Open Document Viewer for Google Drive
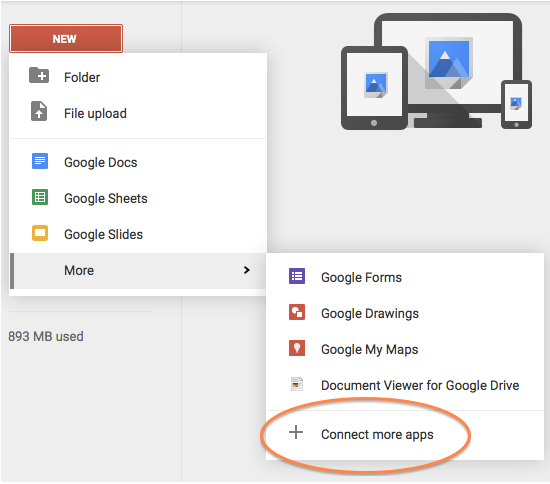Viewport: 550px width, 484px height. coord(405,385)
